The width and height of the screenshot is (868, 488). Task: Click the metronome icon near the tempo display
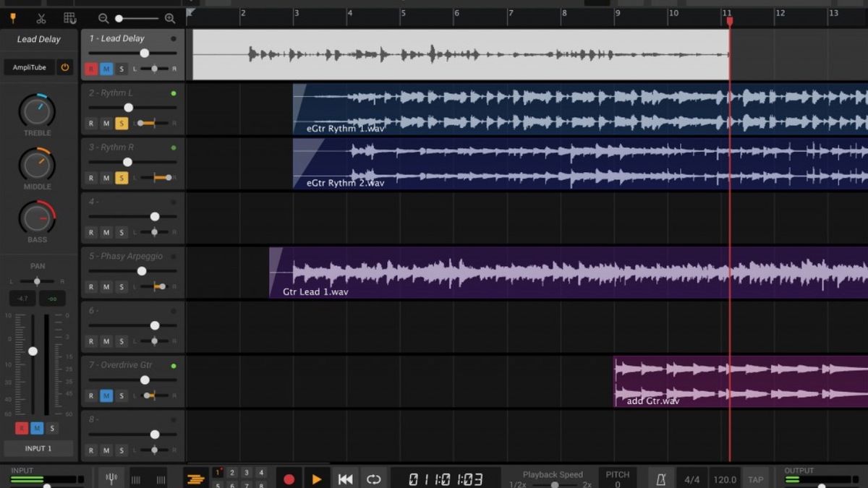(660, 477)
